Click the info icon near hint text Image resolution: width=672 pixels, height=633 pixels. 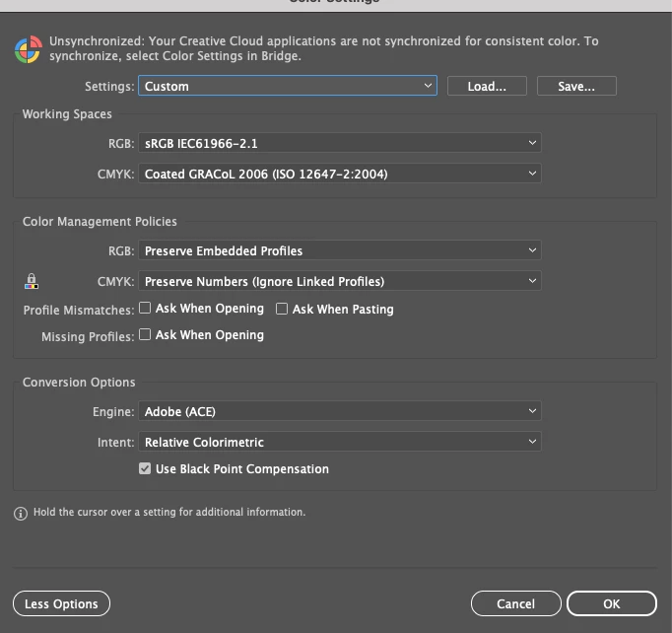click(x=21, y=513)
